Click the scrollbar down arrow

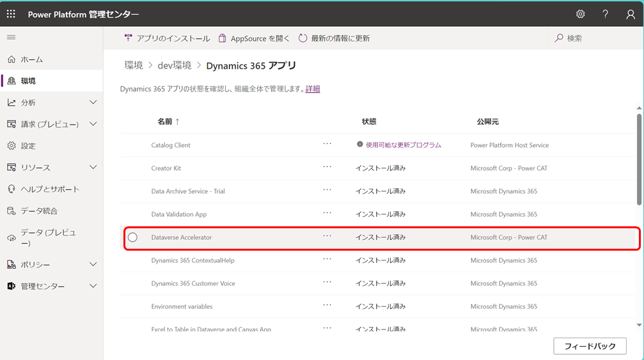click(x=639, y=325)
